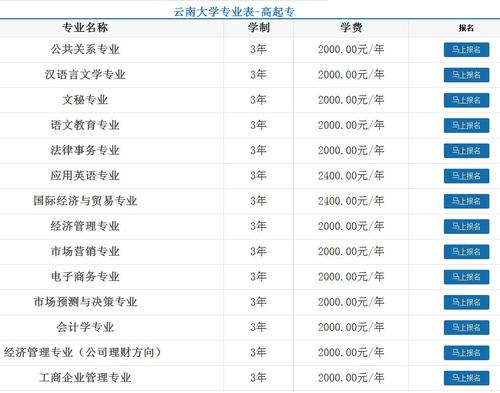
Task: Click 马上报名 for 国际经济与贸易专业
Action: pos(466,201)
